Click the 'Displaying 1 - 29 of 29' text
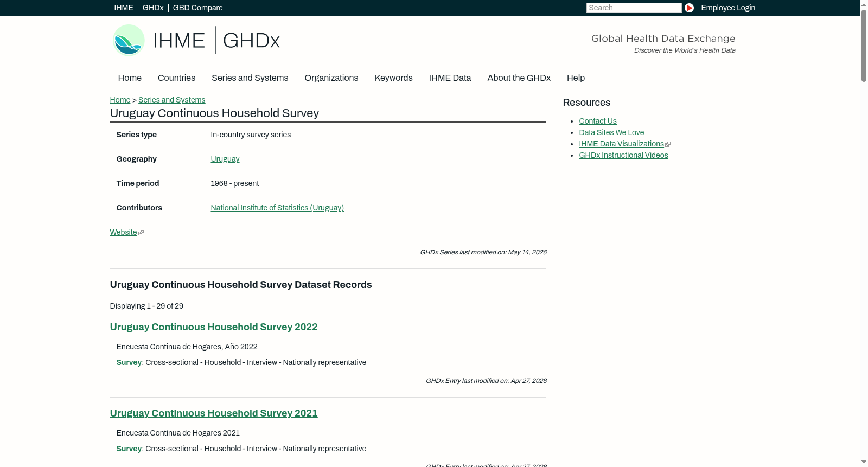This screenshot has width=868, height=467. (x=146, y=306)
